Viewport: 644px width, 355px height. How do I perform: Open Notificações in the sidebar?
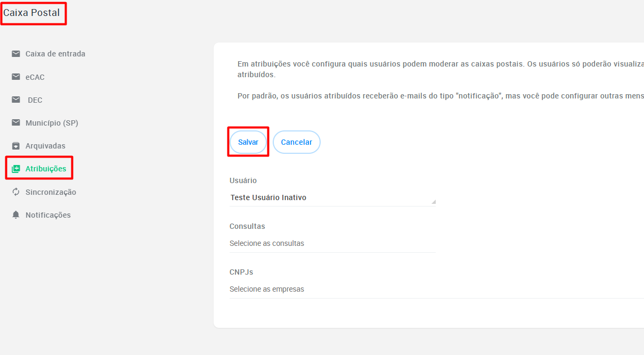(48, 215)
